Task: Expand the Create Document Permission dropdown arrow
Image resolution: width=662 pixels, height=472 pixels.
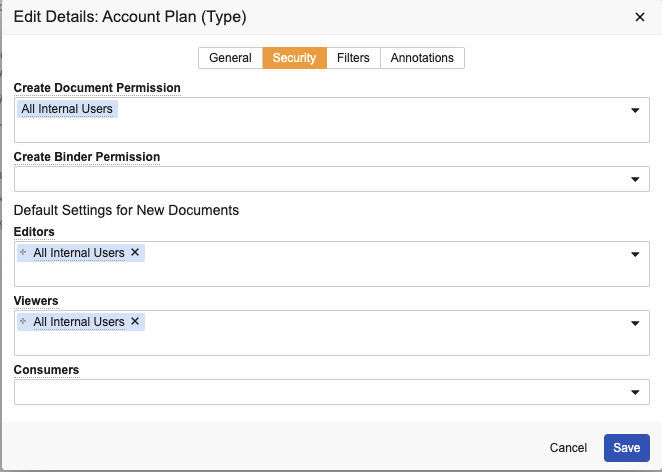Action: coord(635,110)
